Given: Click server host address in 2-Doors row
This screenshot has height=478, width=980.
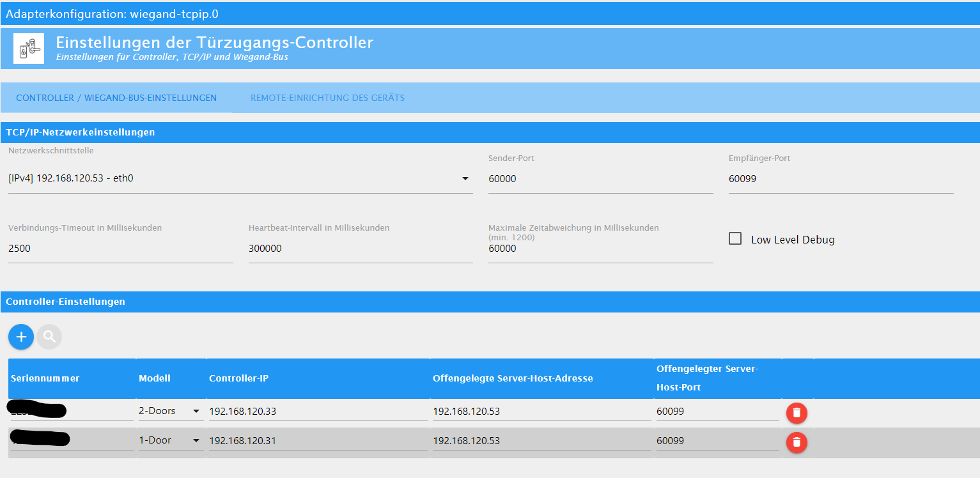Looking at the screenshot, I should [542, 411].
